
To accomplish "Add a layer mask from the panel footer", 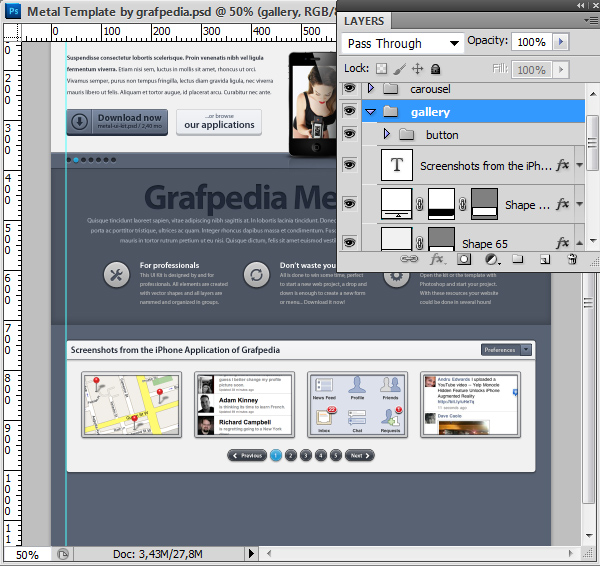I will click(463, 258).
